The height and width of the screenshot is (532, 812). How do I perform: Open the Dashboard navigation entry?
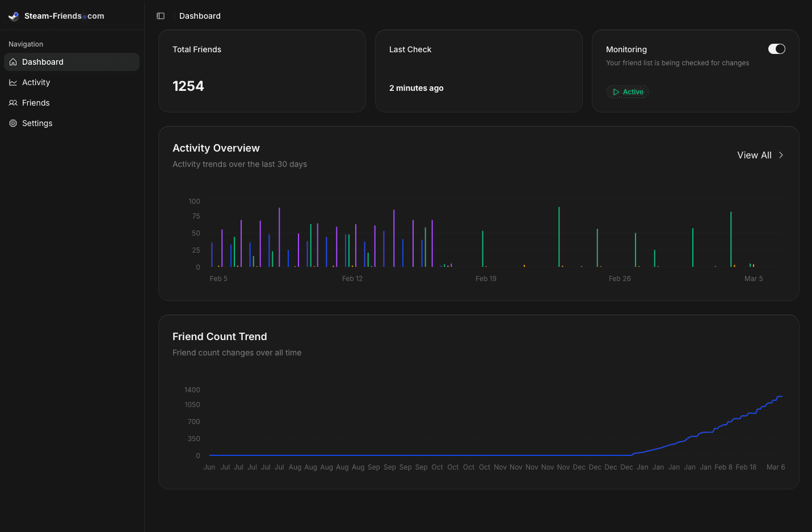click(42, 62)
